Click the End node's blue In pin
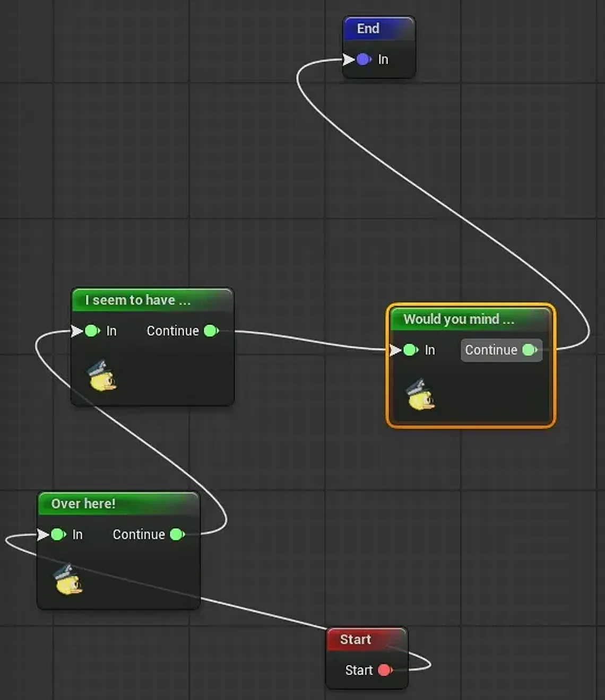Image resolution: width=605 pixels, height=700 pixels. [364, 59]
